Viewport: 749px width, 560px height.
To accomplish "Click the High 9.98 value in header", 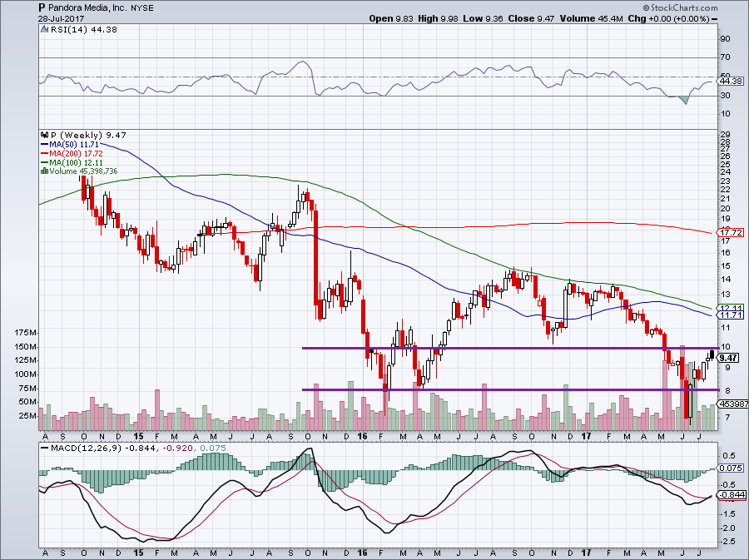I will tap(438, 18).
